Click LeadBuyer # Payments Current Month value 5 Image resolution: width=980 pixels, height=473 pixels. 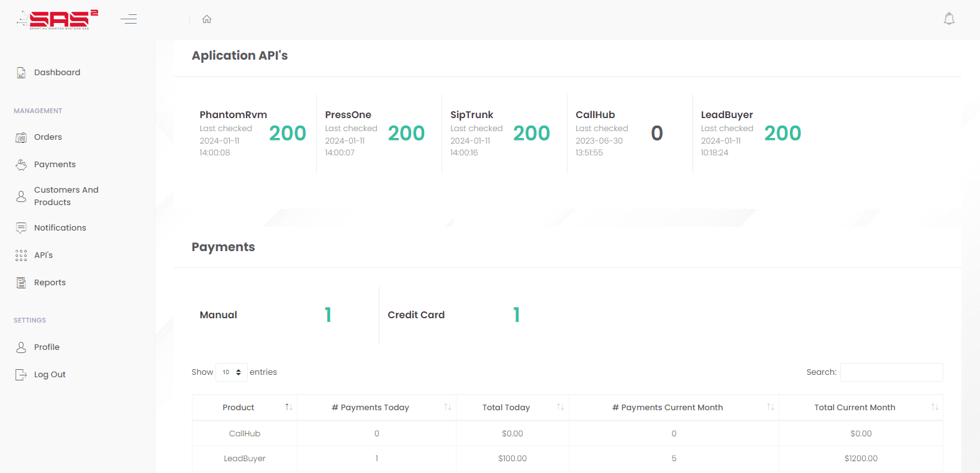(674, 459)
